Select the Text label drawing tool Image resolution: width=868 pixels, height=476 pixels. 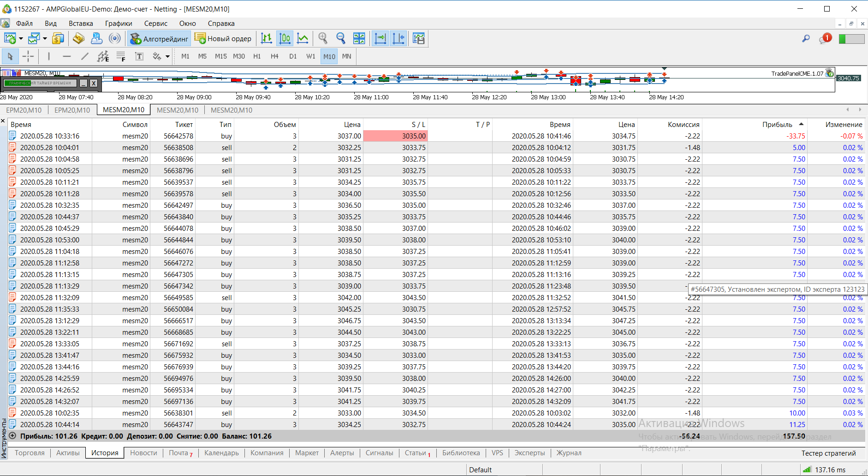click(139, 56)
